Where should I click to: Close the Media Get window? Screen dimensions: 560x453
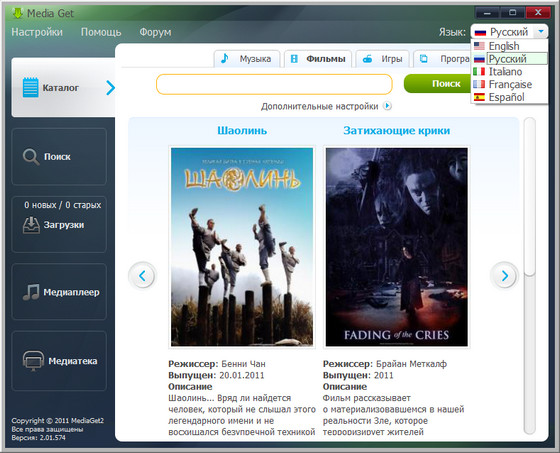(x=538, y=13)
